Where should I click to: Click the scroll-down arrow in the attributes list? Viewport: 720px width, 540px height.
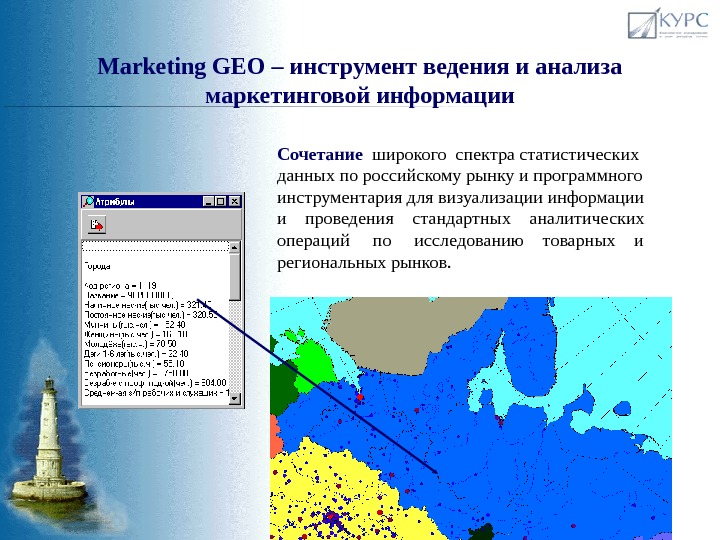pyautogui.click(x=235, y=399)
